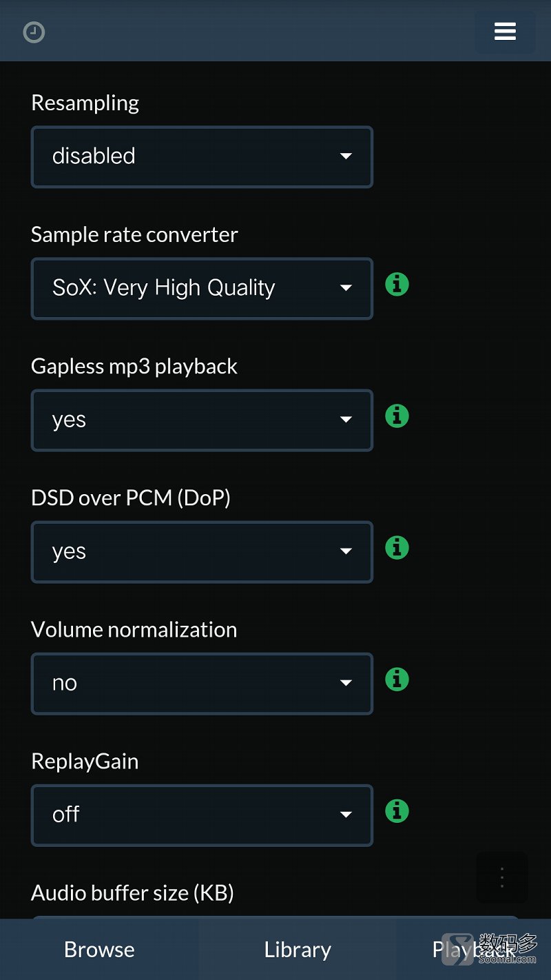Open the Resampling dropdown

point(202,156)
